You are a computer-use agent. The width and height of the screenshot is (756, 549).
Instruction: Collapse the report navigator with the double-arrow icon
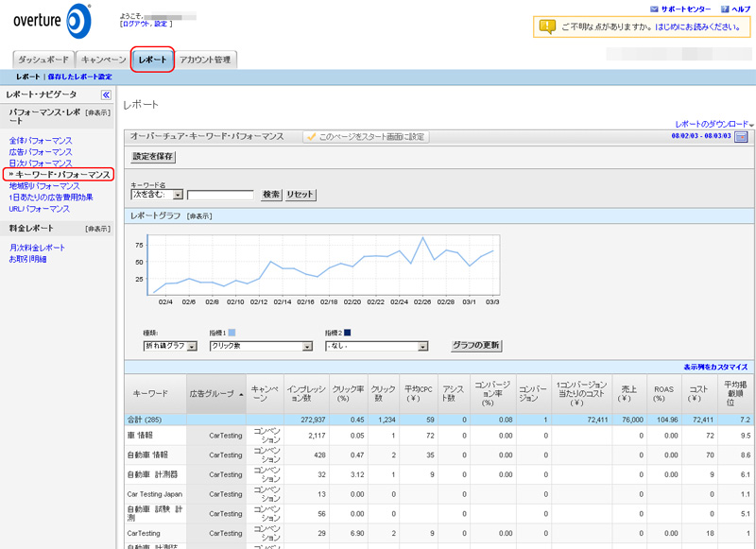tap(106, 95)
